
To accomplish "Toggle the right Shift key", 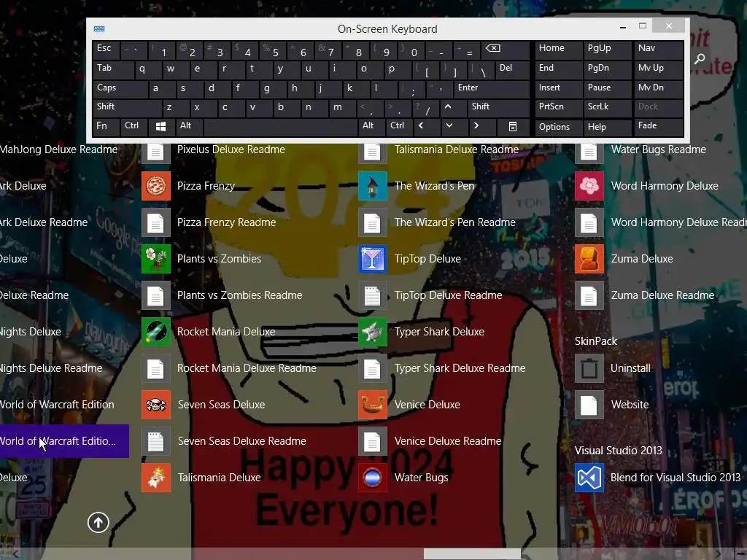I will click(x=498, y=108).
